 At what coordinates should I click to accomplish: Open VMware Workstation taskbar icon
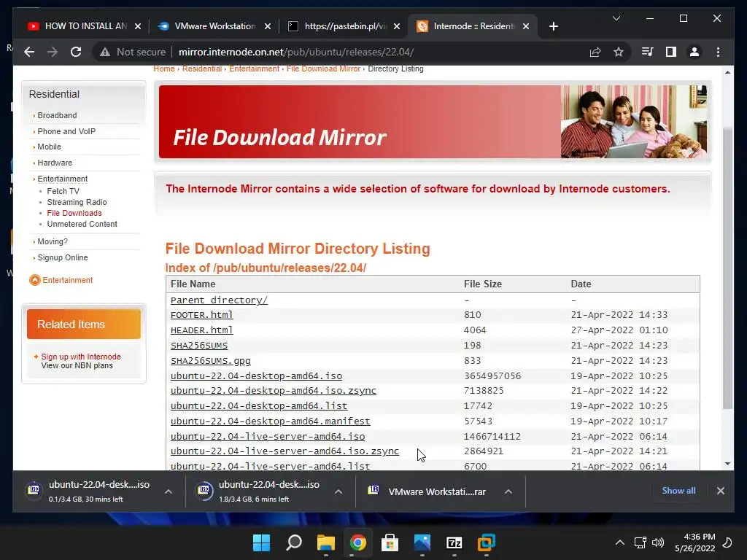[x=487, y=542]
